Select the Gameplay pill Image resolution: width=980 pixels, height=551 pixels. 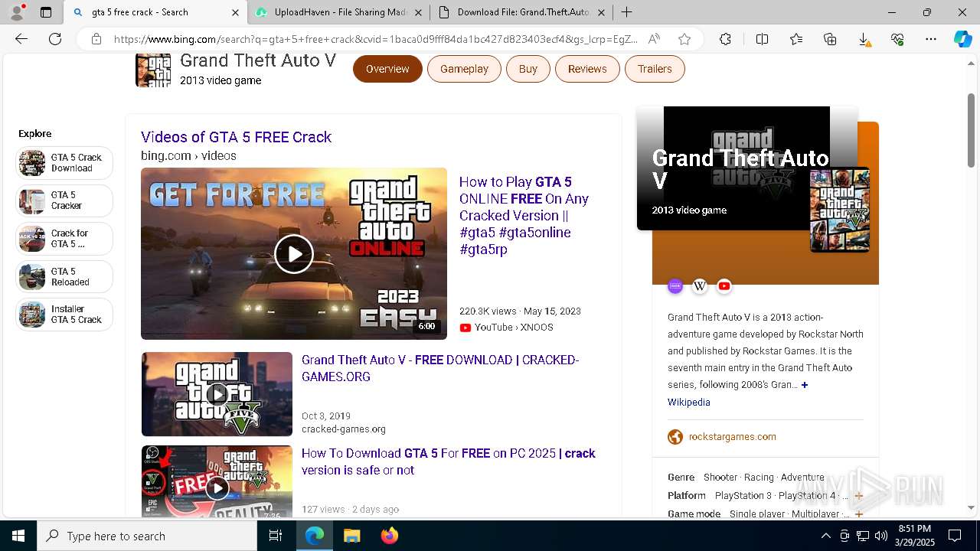coord(464,69)
